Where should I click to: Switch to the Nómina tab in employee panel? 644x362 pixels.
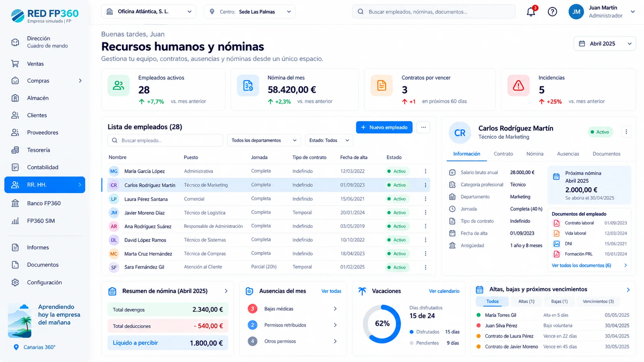pos(535,154)
